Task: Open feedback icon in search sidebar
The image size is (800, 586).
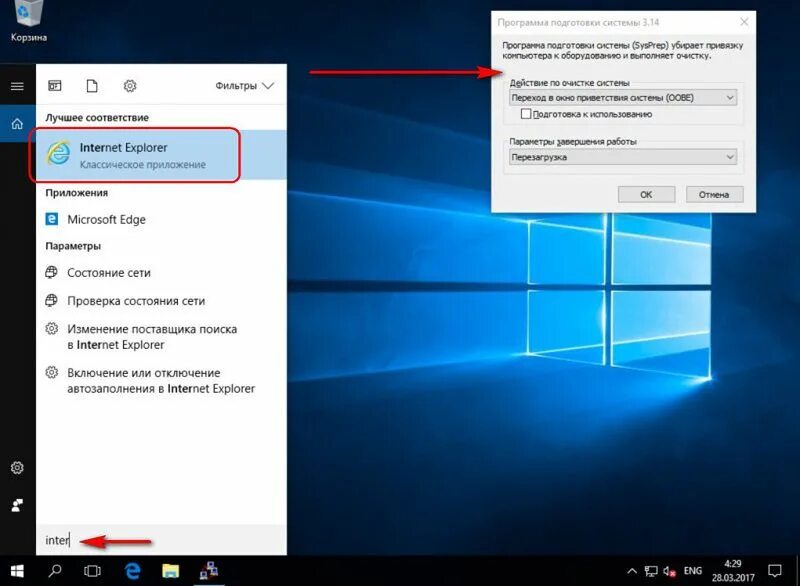Action: coord(17,505)
